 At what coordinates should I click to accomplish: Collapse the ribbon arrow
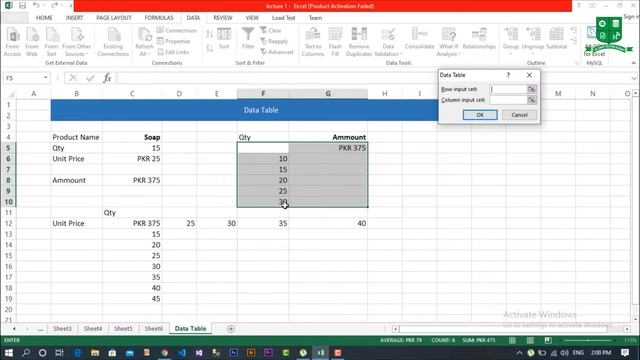point(633,63)
